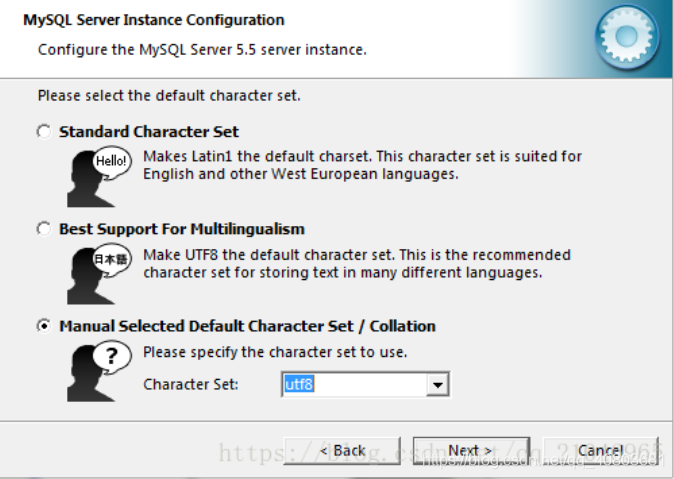The height and width of the screenshot is (479, 674).
Task: Click the question mark speech bubble icon
Action: tap(99, 372)
